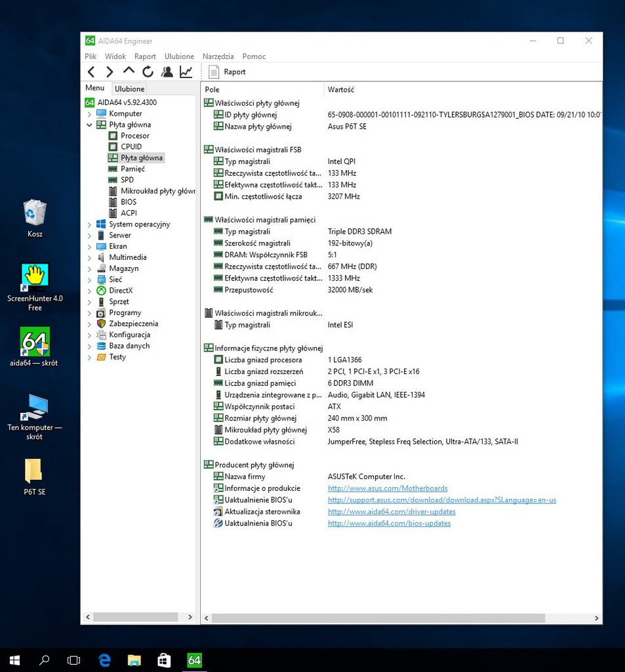Switch to the Menu tab in side panel
The image size is (625, 672).
click(x=94, y=88)
